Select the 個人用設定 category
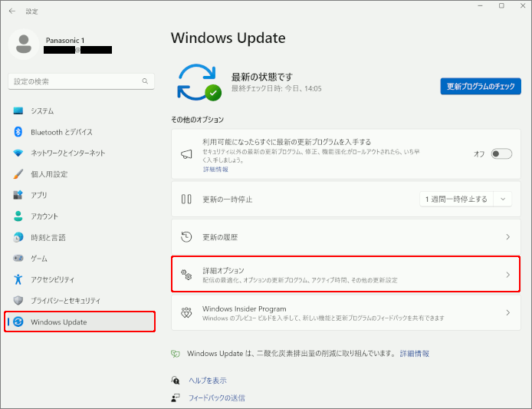 tap(80, 174)
